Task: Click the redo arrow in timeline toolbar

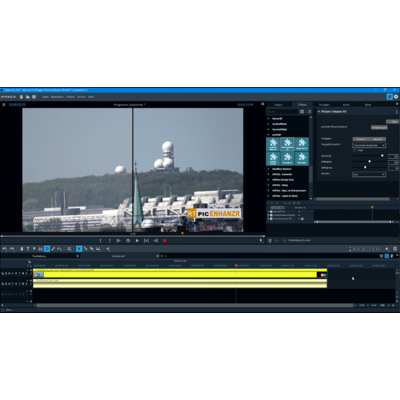Action: [x=12, y=249]
